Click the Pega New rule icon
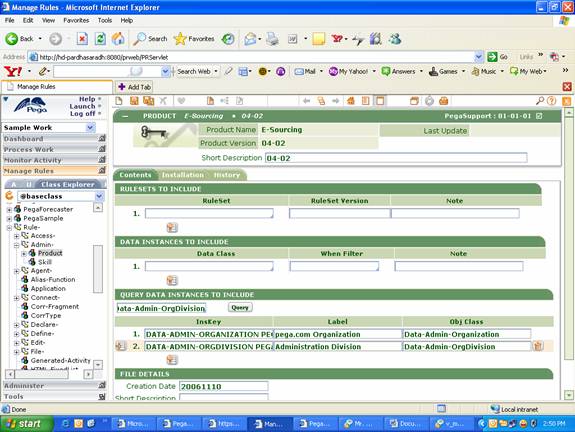 pos(119,101)
